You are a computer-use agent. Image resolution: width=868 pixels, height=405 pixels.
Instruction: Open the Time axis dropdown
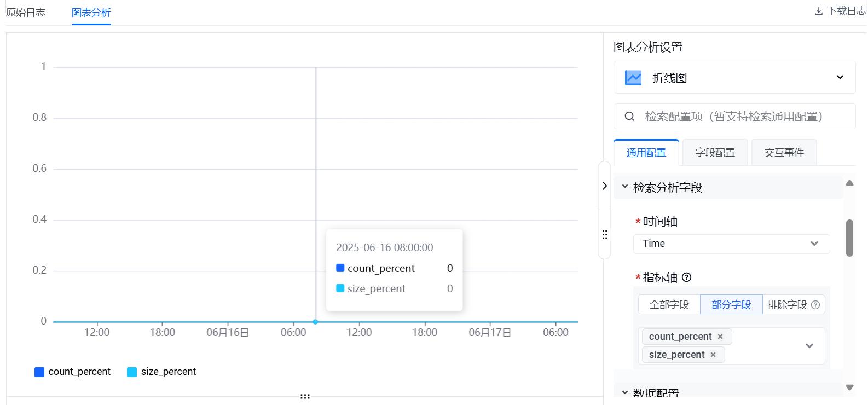pyautogui.click(x=731, y=244)
